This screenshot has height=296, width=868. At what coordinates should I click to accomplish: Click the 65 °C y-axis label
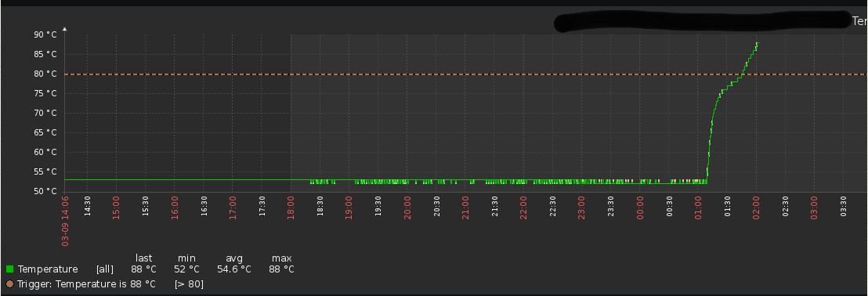coord(46,132)
